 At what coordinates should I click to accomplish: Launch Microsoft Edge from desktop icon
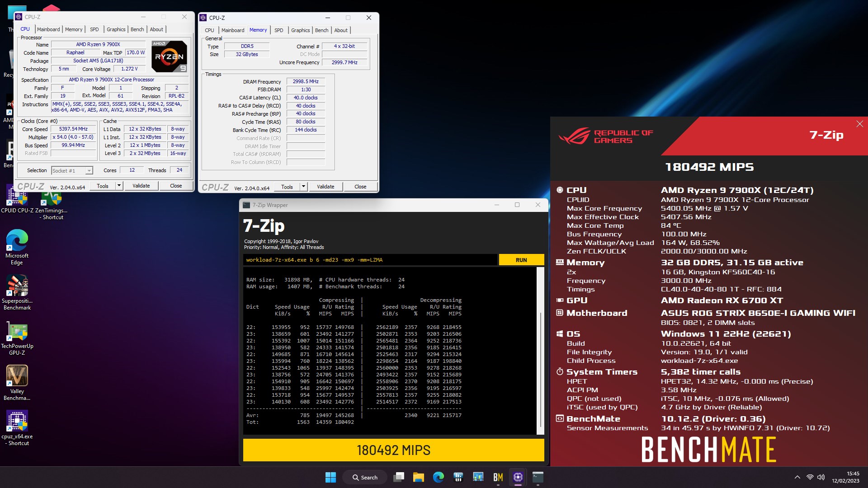coord(17,247)
